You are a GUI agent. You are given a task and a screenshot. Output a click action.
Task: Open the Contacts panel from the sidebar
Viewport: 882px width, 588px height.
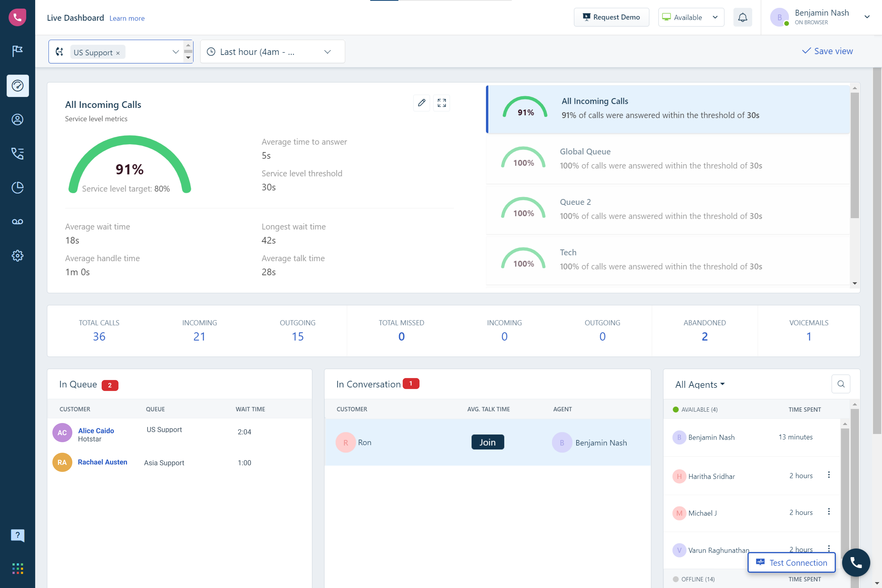18,120
